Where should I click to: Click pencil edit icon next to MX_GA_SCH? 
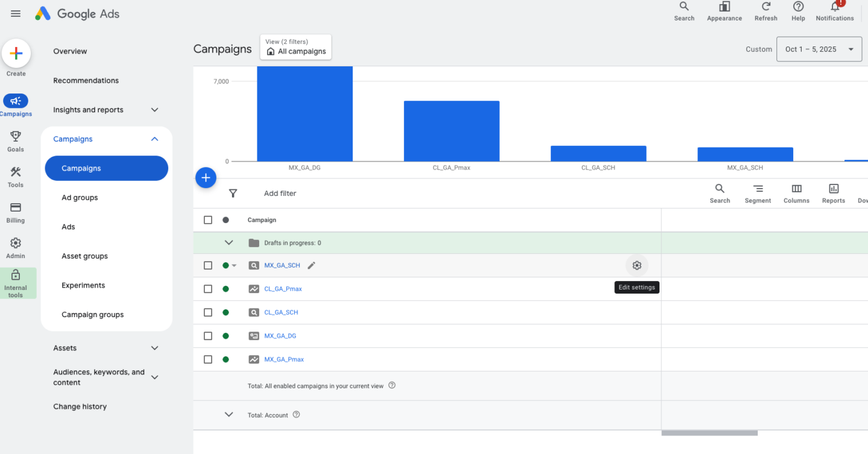[311, 265]
